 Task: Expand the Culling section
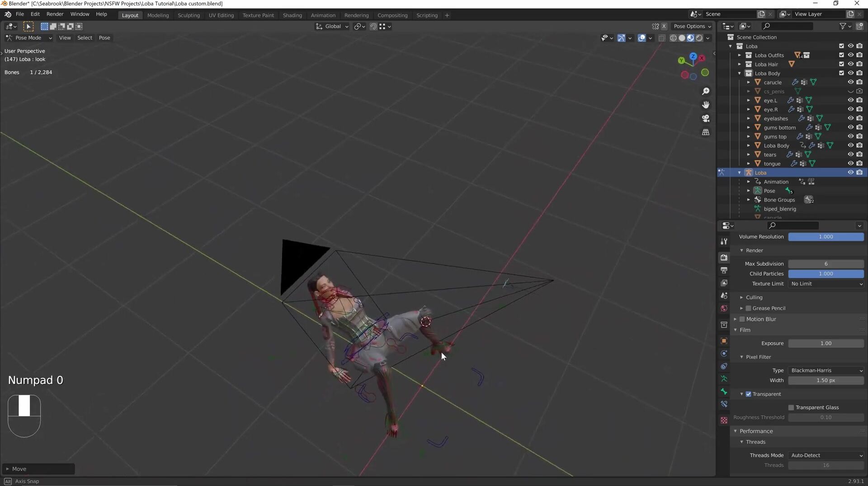tap(741, 297)
